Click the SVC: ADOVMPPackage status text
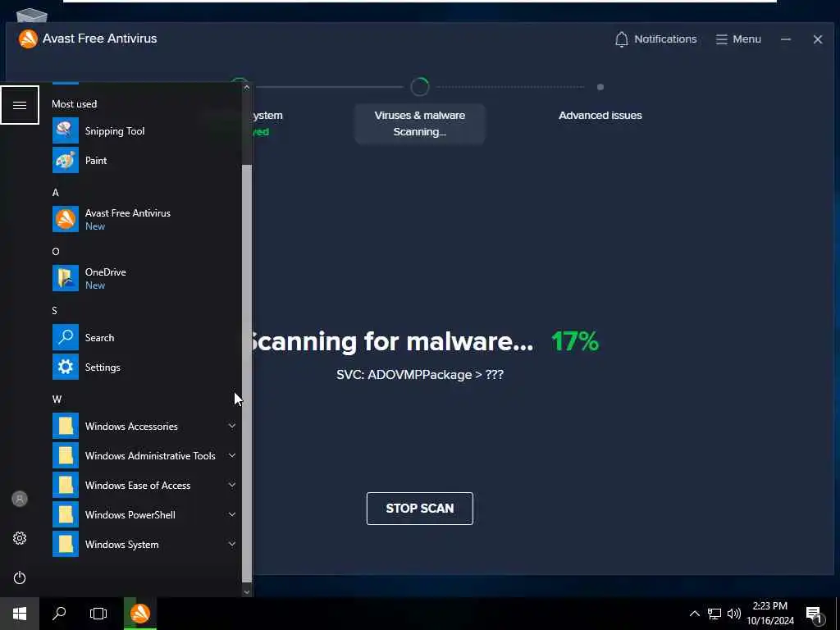 pos(419,374)
